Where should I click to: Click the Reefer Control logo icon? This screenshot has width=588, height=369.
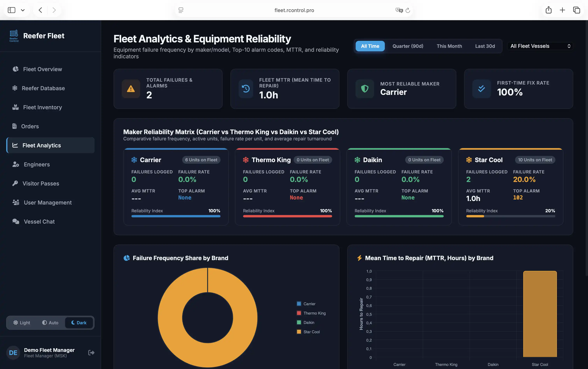click(14, 36)
